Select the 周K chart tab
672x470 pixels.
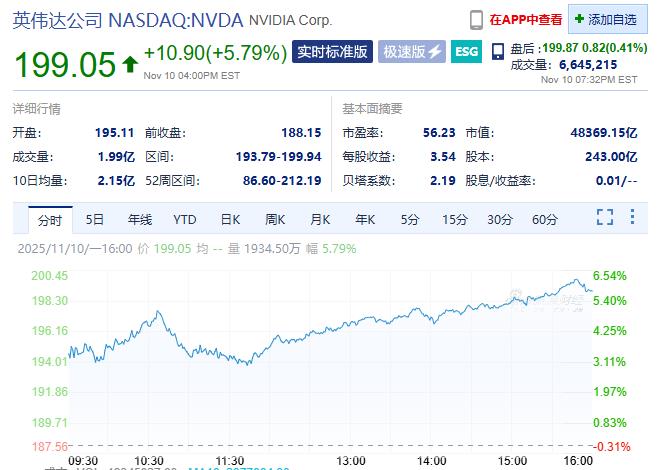click(275, 220)
